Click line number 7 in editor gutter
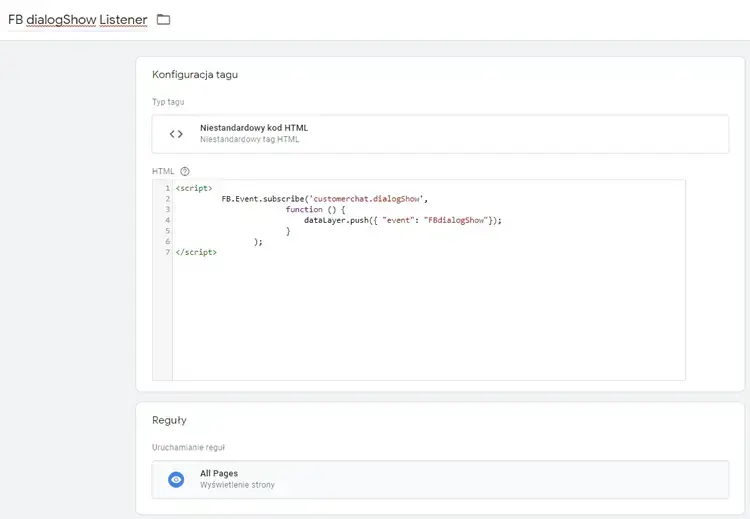Viewport: 750px width, 519px height. click(x=167, y=252)
